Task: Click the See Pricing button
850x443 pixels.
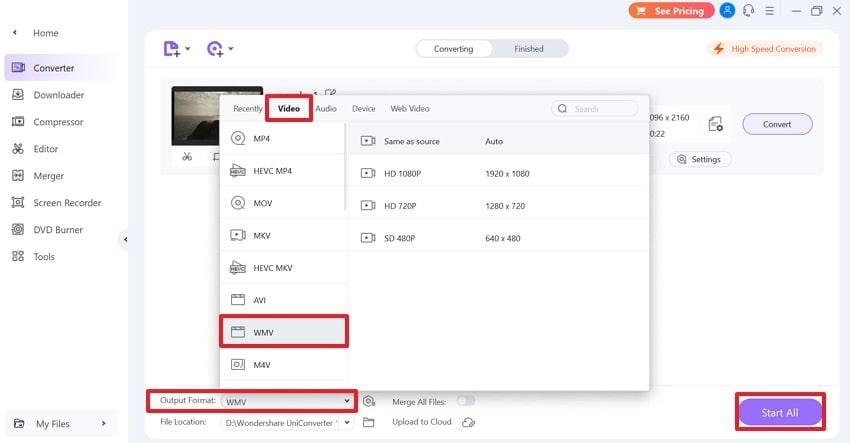Action: (671, 11)
